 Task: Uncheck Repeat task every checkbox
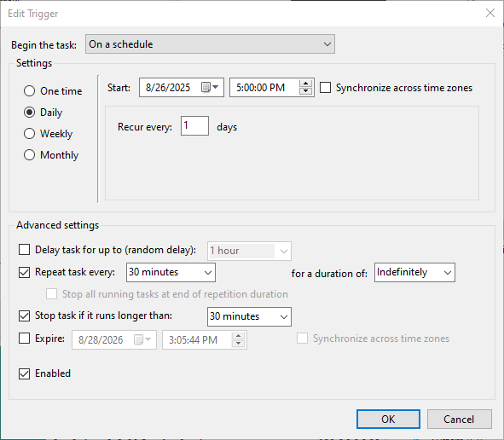point(25,272)
